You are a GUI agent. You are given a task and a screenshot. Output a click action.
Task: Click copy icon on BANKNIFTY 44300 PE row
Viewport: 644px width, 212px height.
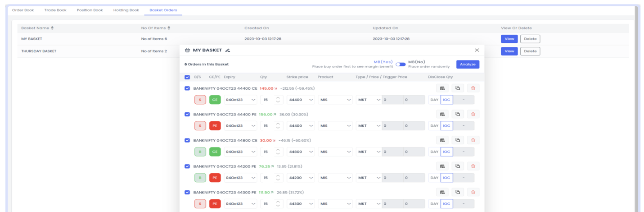[458, 192]
